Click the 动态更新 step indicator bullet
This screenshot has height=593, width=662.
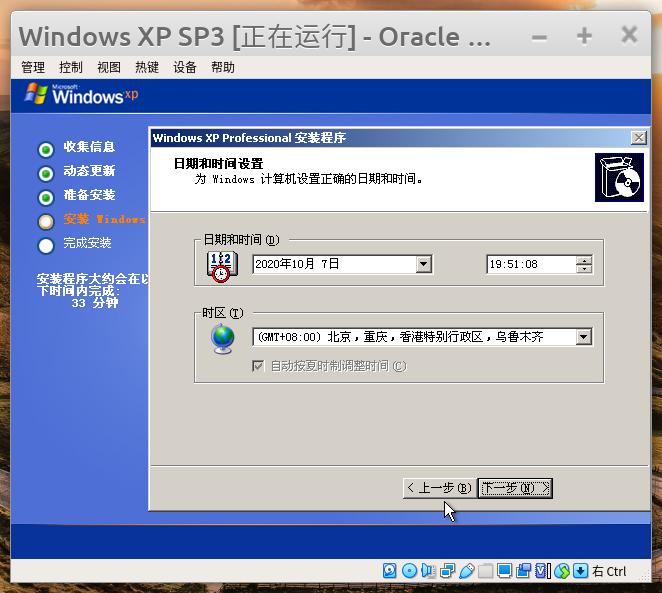coord(46,173)
